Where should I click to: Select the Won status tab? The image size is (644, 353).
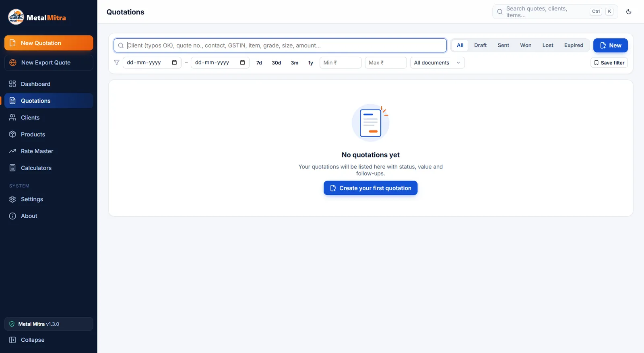point(526,45)
